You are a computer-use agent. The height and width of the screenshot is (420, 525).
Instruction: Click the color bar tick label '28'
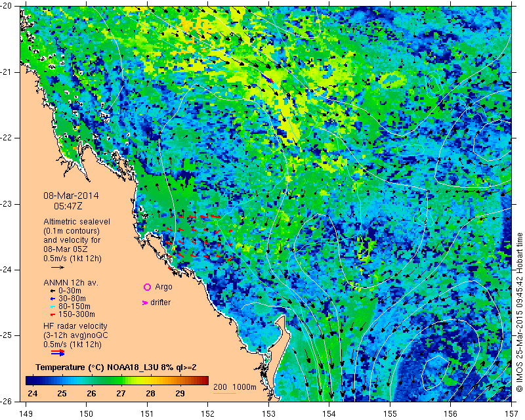(150, 393)
